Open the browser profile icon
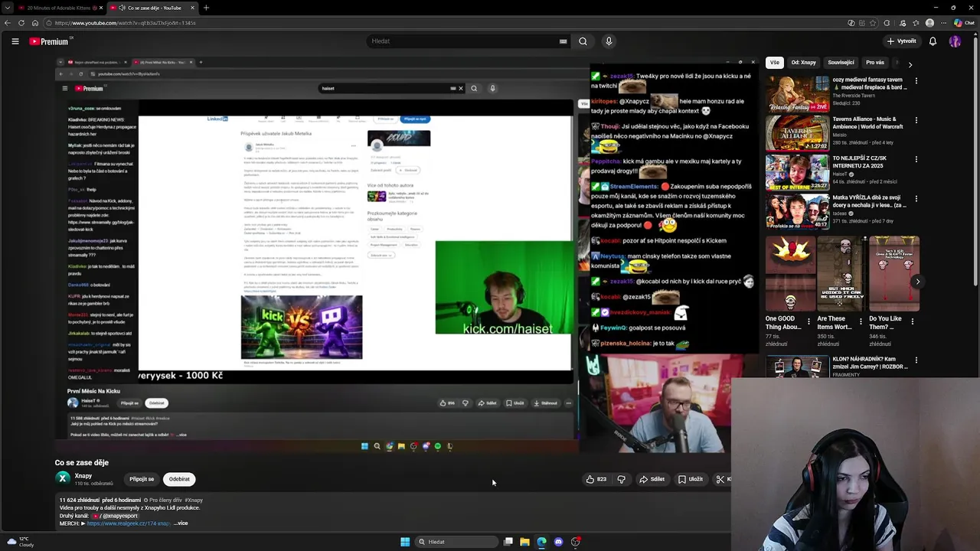 929,23
